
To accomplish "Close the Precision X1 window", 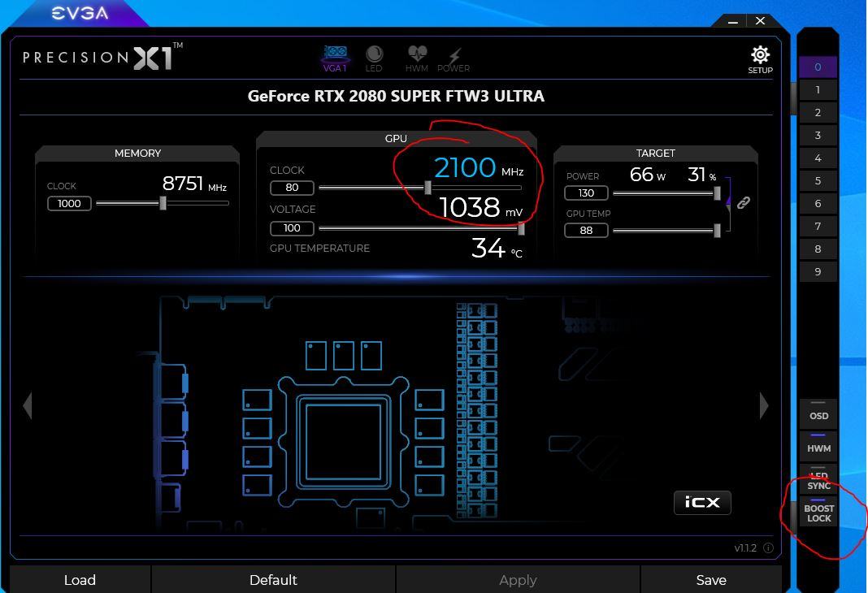I will [x=760, y=20].
